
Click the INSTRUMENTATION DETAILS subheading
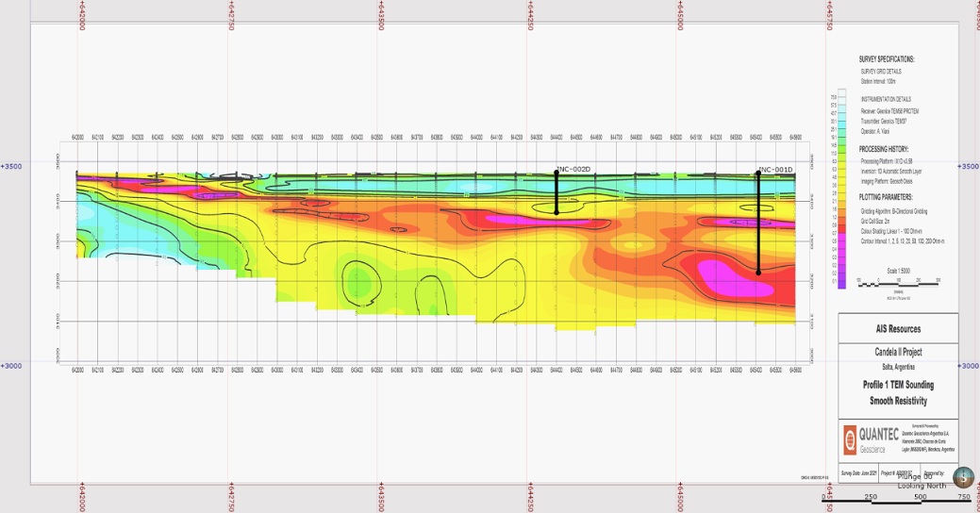(886, 99)
